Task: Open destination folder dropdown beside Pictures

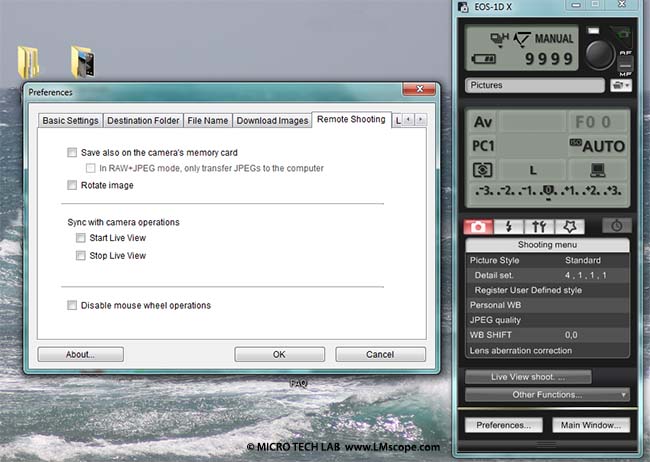Action: pos(619,86)
